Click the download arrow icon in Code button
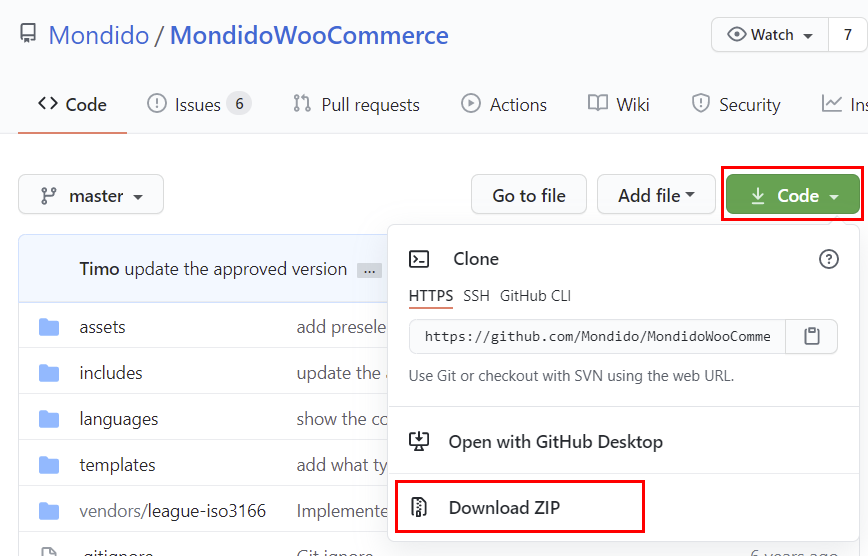868x556 pixels. click(x=758, y=195)
